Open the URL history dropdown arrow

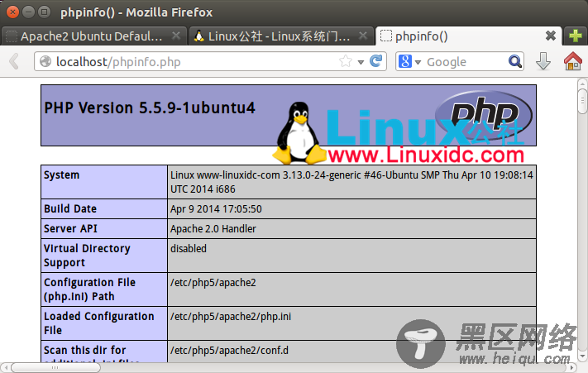pyautogui.click(x=361, y=62)
